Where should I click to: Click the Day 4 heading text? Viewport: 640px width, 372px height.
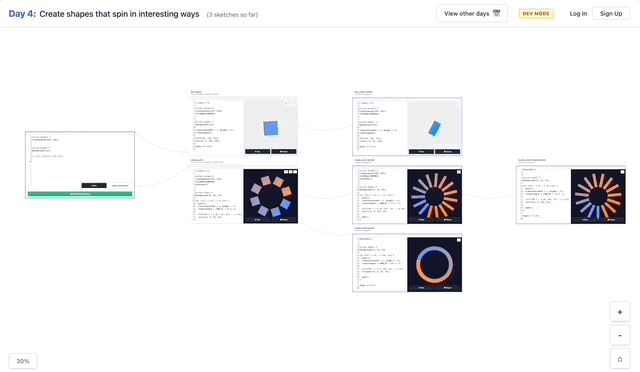(x=22, y=14)
